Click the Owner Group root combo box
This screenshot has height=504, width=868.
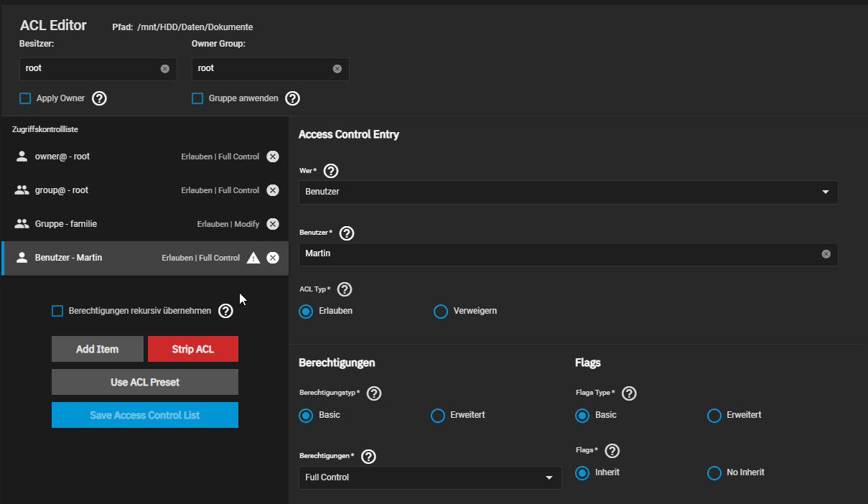271,69
